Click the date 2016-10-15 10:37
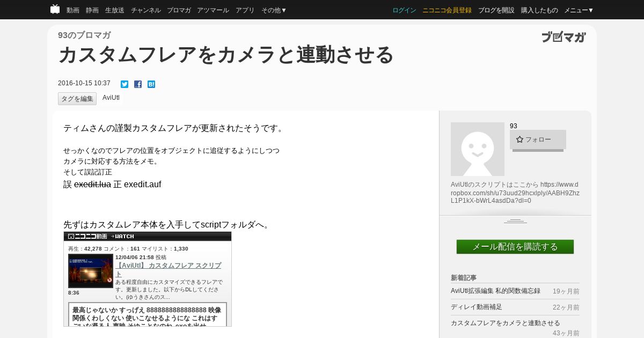Screen dimensions: 644x338 [x=84, y=83]
